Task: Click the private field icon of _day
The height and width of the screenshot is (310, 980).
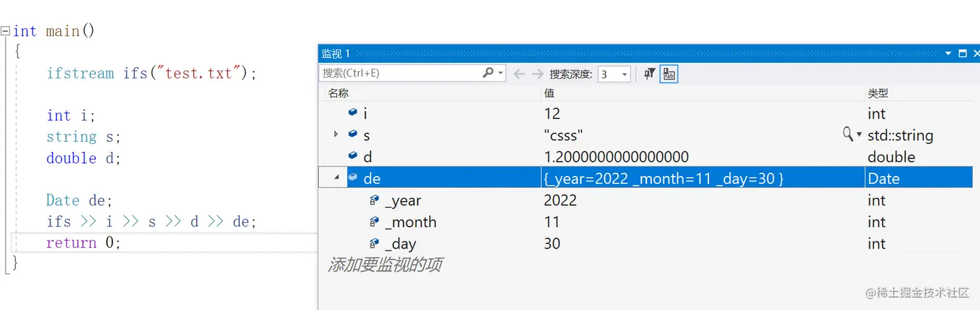Action: click(x=374, y=243)
